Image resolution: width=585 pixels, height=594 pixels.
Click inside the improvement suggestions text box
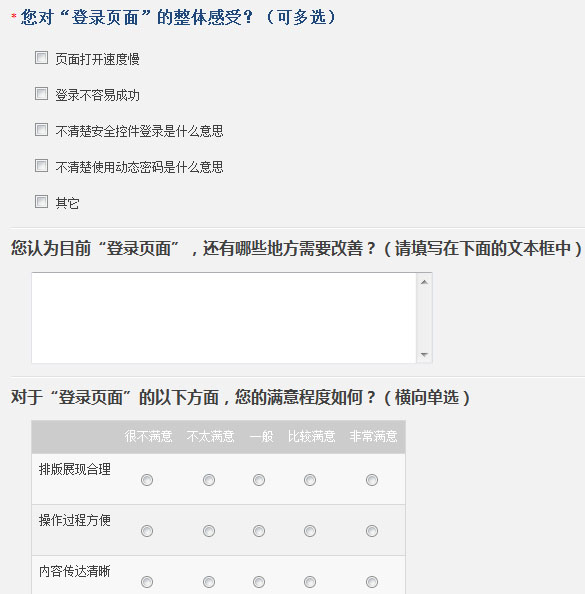pos(224,318)
